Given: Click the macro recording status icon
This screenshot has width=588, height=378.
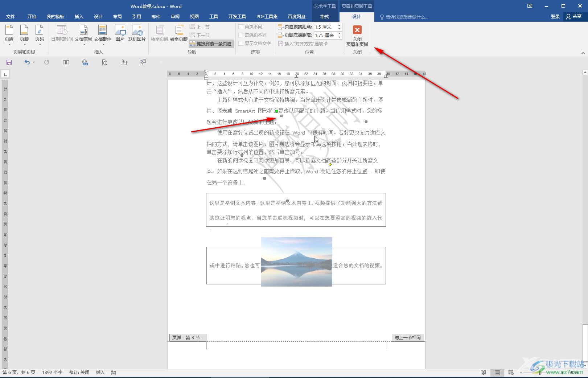Looking at the screenshot, I should pos(114,373).
